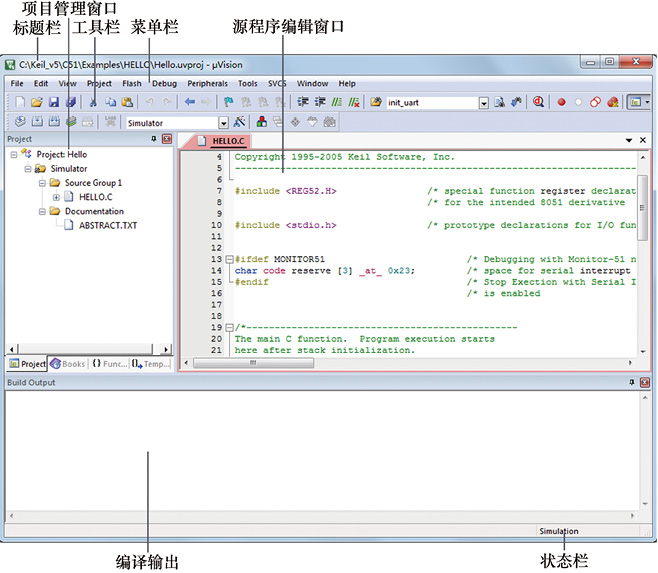658x573 pixels.
Task: Pin the Build Output panel
Action: point(632,383)
